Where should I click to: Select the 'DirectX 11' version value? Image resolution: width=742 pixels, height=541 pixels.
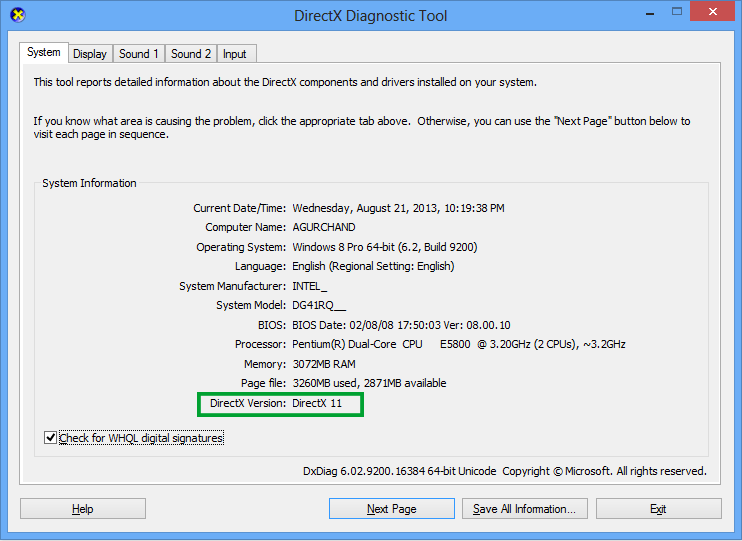[317, 403]
